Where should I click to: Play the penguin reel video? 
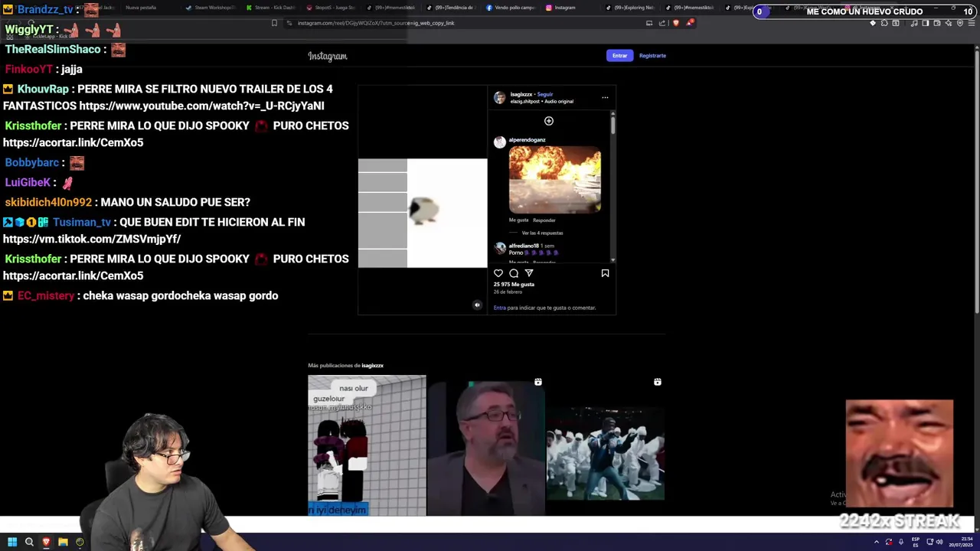(423, 213)
